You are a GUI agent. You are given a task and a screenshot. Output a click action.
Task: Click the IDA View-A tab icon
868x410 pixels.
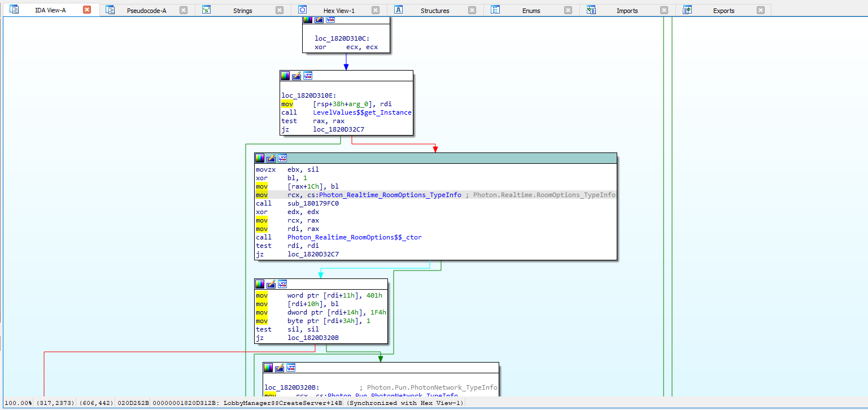tap(14, 10)
